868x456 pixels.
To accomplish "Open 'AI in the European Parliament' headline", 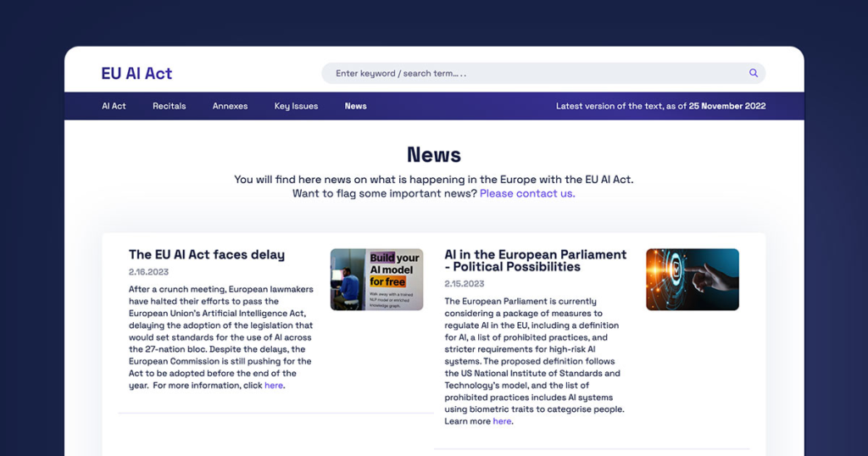I will tap(536, 261).
